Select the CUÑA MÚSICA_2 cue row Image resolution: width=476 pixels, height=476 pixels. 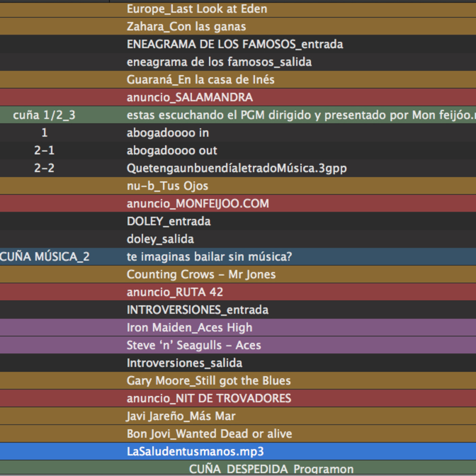(45, 257)
